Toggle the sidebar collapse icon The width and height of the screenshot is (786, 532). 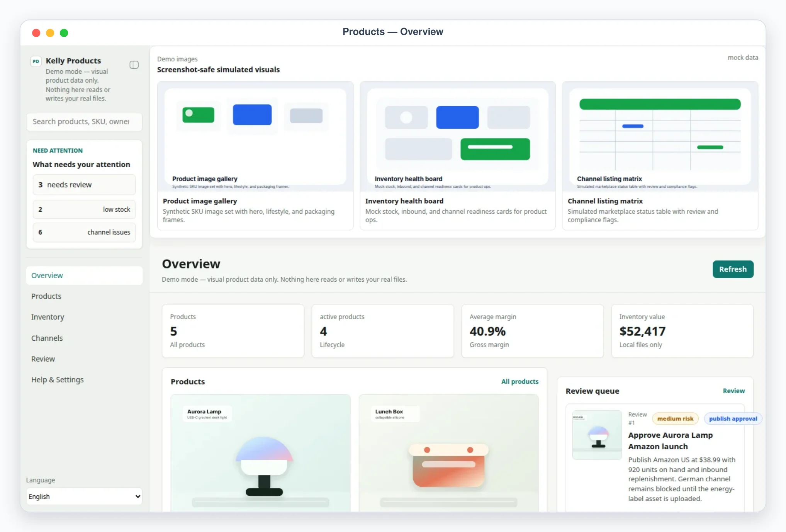(134, 65)
